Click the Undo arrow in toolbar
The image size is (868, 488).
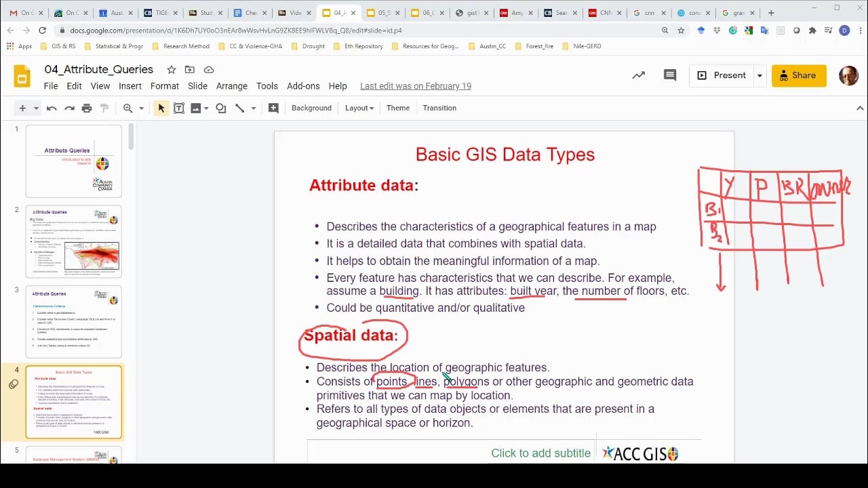pos(52,108)
